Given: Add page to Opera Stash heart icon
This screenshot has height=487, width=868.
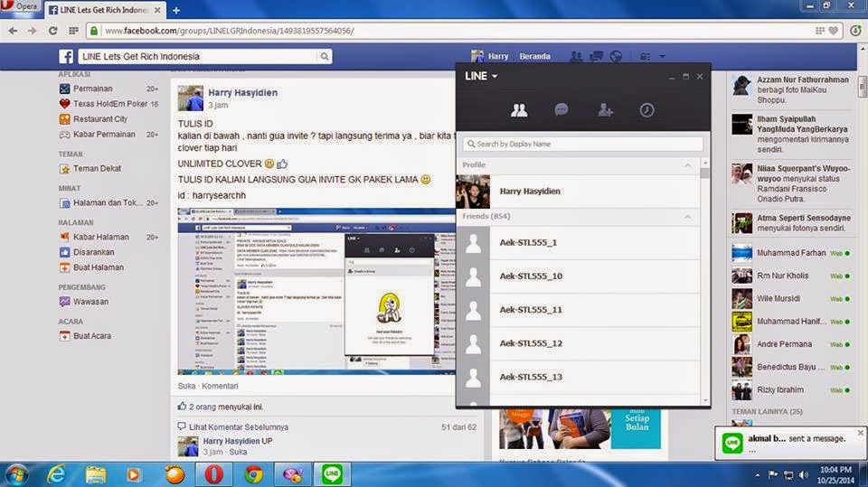Looking at the screenshot, I should coord(834,31).
